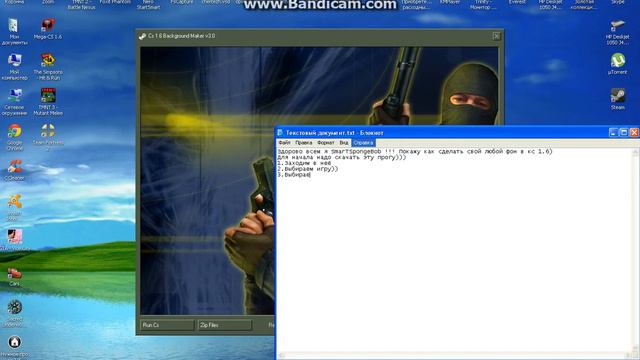Open the Правка menu in Notepad

[303, 143]
